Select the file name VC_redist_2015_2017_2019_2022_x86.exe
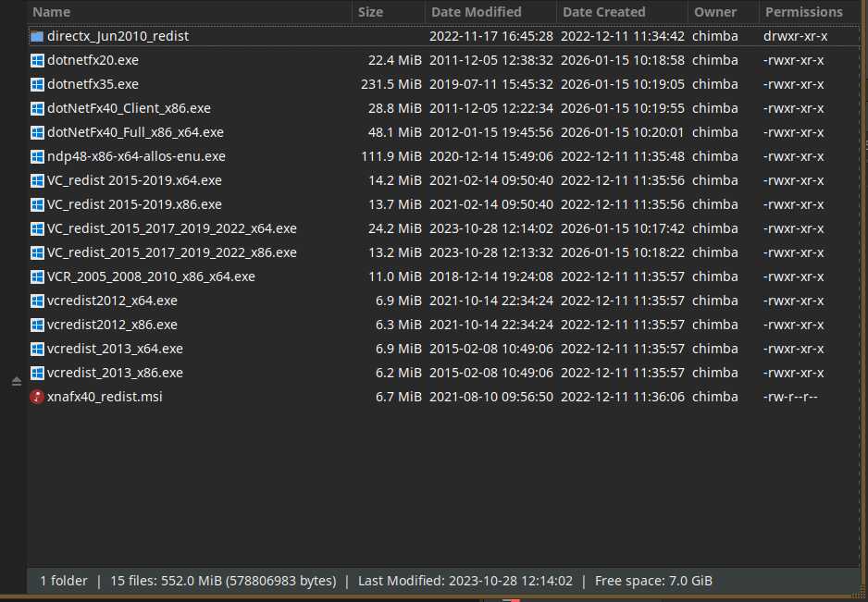Image resolution: width=868 pixels, height=602 pixels. pyautogui.click(x=171, y=252)
